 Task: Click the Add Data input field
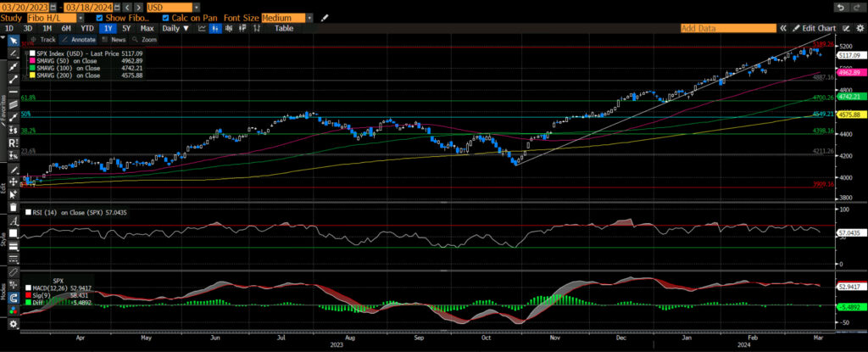pyautogui.click(x=728, y=28)
